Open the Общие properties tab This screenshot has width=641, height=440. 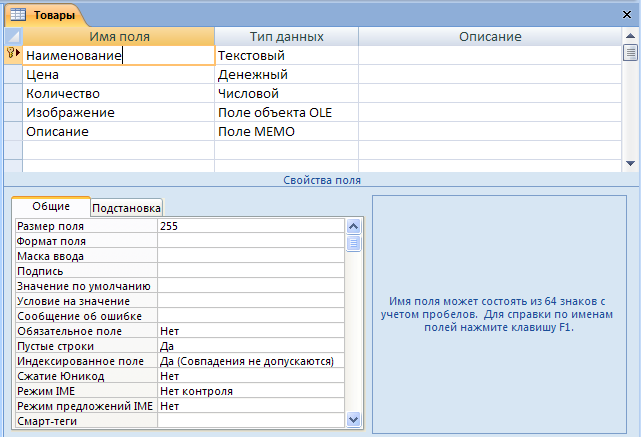tap(51, 206)
